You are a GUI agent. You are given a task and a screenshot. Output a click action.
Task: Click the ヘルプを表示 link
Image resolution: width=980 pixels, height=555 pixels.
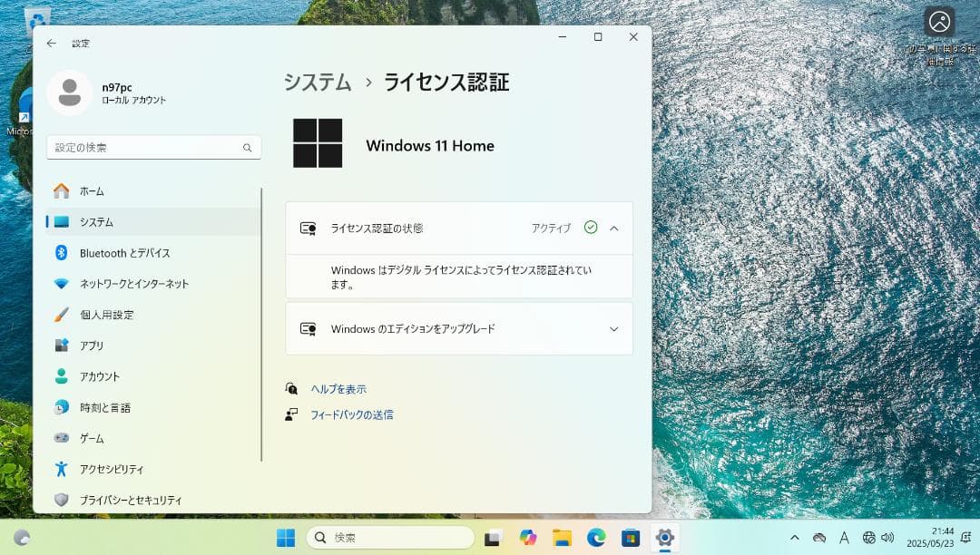pos(338,389)
